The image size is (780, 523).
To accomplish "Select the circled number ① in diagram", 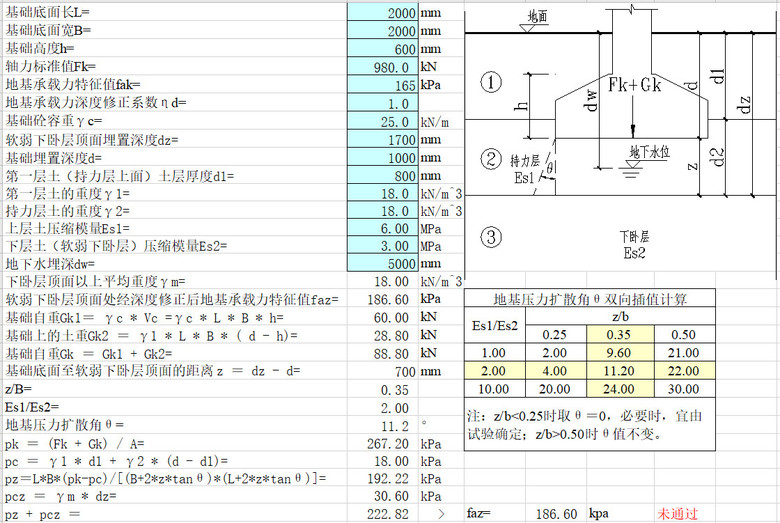I will click(490, 84).
